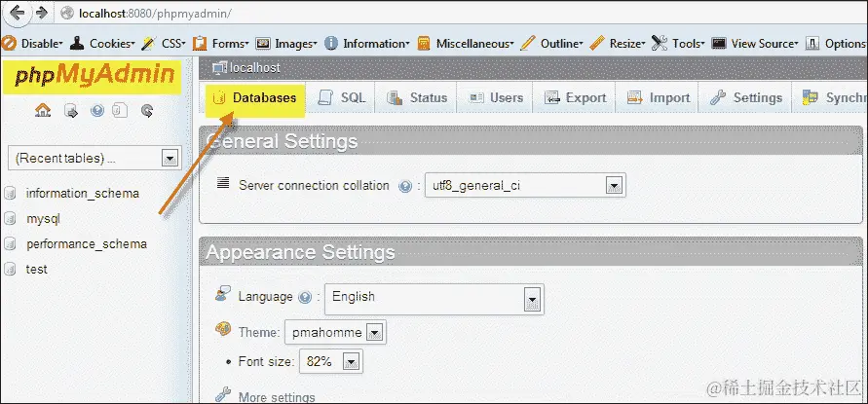Click the browser back button

(18, 13)
